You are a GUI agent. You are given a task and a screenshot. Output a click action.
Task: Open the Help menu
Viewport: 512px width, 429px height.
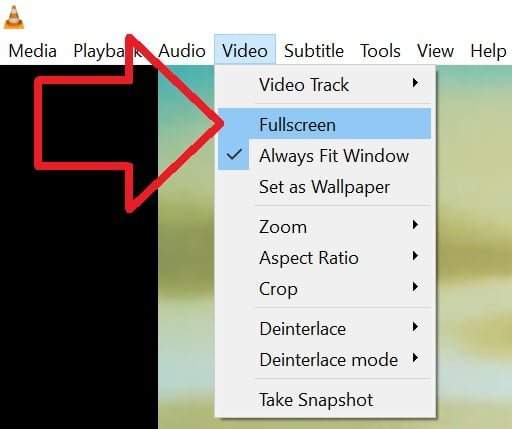[488, 51]
